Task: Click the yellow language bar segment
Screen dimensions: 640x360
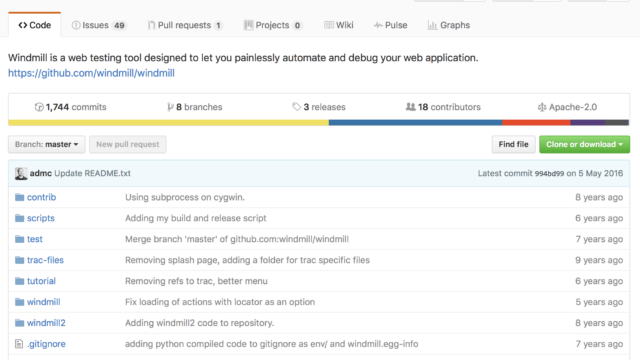Action: 169,122
